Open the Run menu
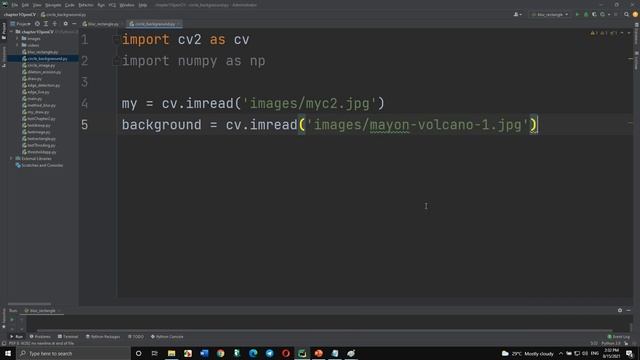The width and height of the screenshot is (640, 360). 101,5
